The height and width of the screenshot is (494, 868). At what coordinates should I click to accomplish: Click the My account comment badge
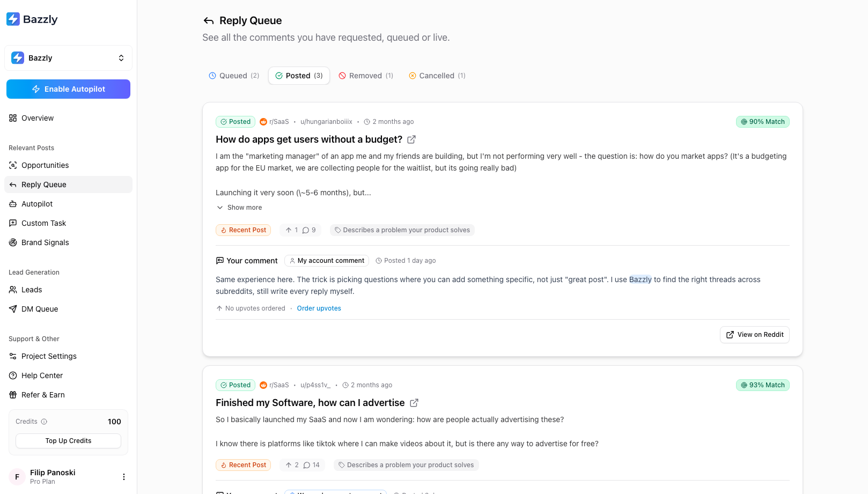click(x=327, y=261)
